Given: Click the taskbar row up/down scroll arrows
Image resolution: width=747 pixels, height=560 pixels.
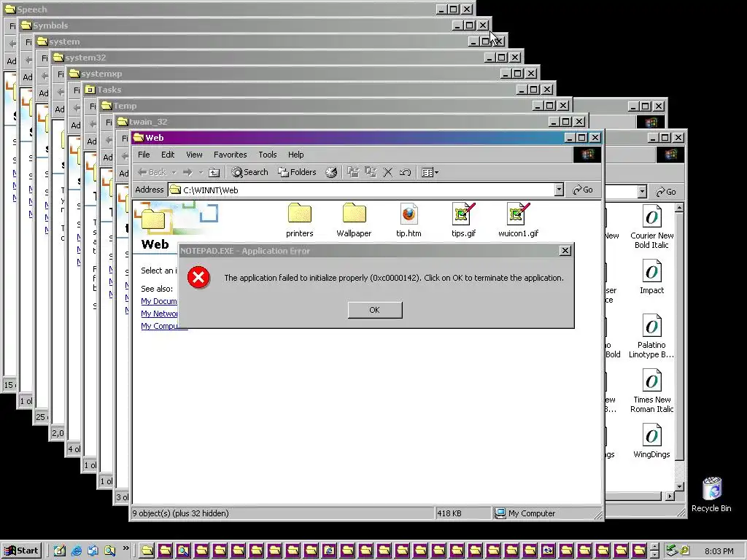Looking at the screenshot, I should tap(655, 551).
